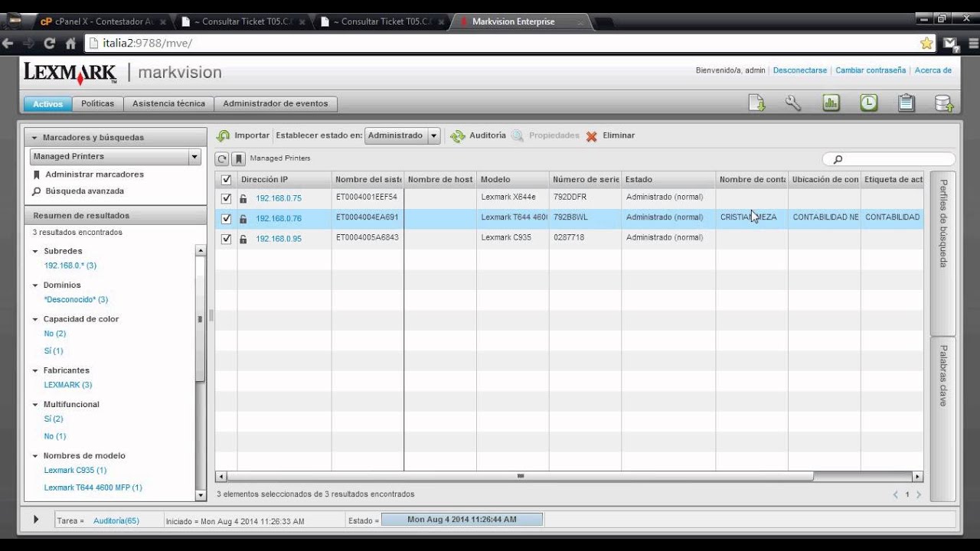Click the Importar green arrow icon
The image size is (980, 551).
point(223,135)
